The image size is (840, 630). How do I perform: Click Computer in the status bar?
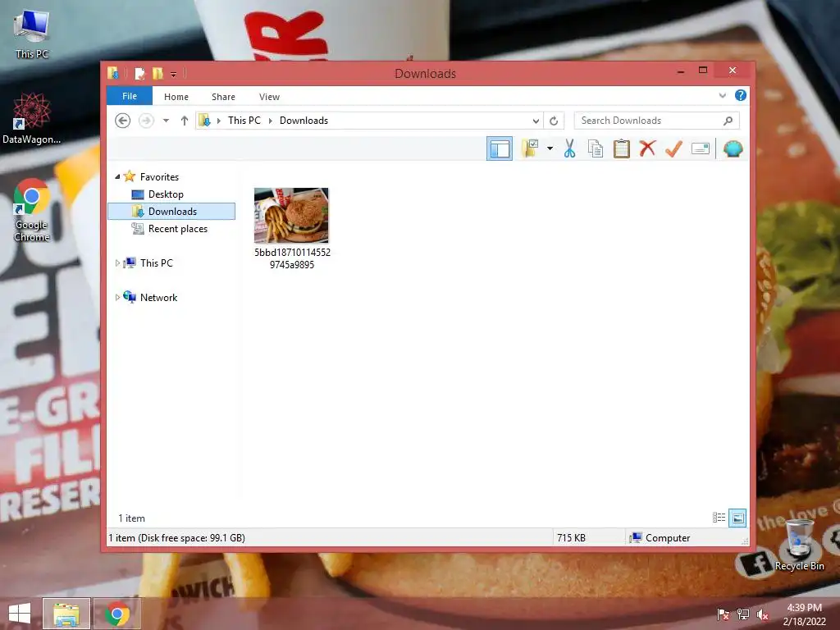pyautogui.click(x=668, y=538)
